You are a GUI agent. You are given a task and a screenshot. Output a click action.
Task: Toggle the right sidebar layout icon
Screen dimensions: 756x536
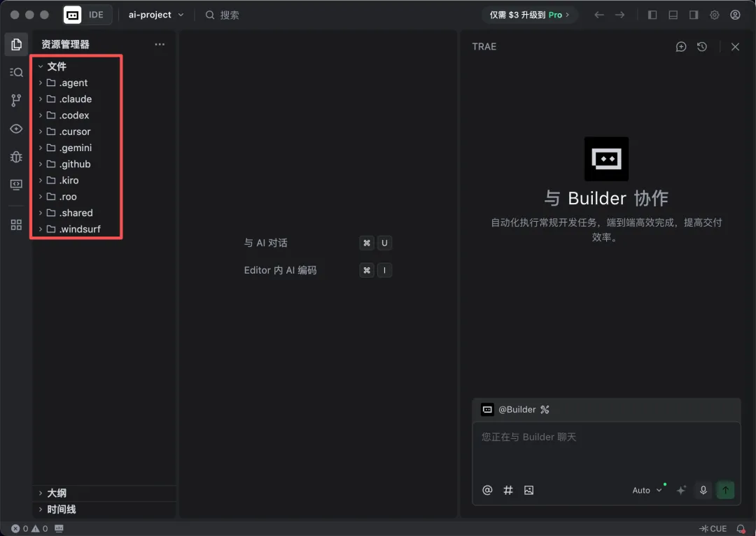[694, 15]
